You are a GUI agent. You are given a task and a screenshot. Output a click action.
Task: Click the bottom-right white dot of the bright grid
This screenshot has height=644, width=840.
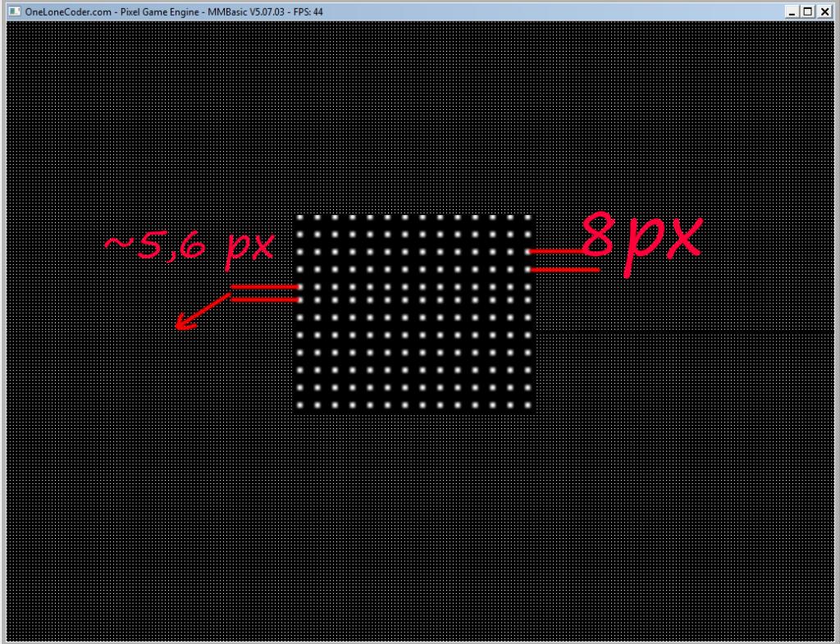pyautogui.click(x=527, y=404)
